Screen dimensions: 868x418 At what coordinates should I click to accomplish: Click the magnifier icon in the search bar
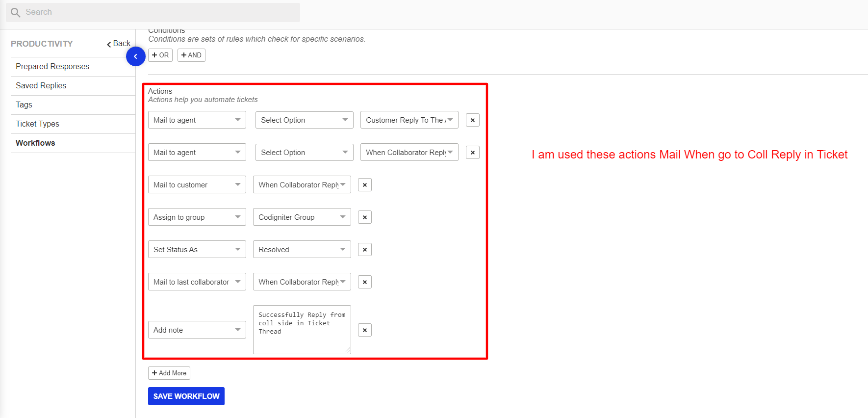pyautogui.click(x=15, y=12)
